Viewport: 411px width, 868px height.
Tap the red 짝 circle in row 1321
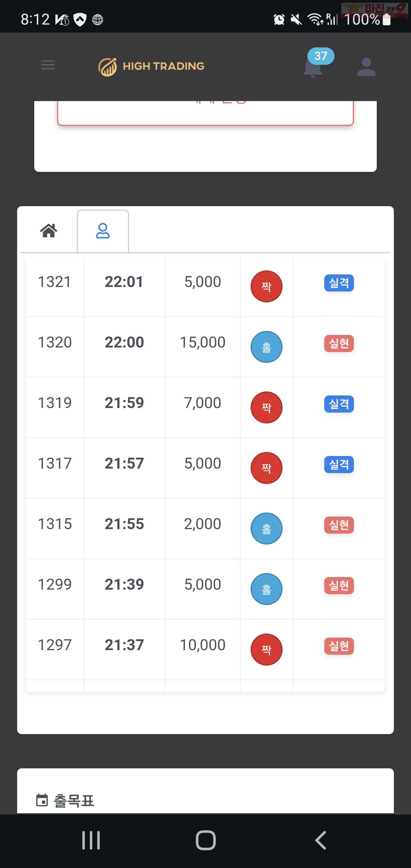coord(266,286)
